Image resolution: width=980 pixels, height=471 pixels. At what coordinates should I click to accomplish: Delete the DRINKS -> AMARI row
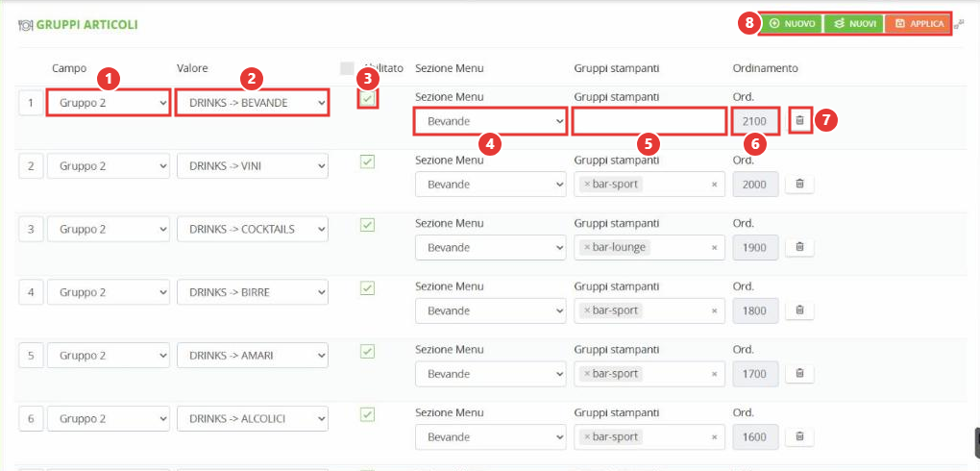click(799, 373)
